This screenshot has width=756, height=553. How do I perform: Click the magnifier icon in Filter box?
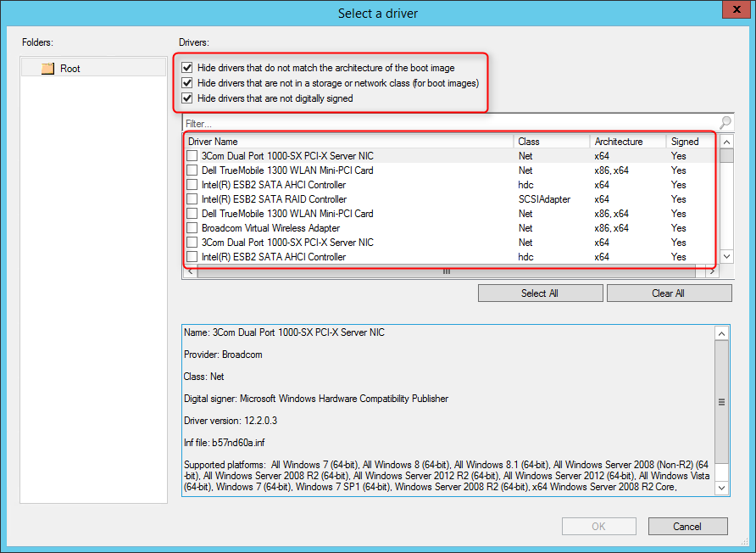coord(725,123)
